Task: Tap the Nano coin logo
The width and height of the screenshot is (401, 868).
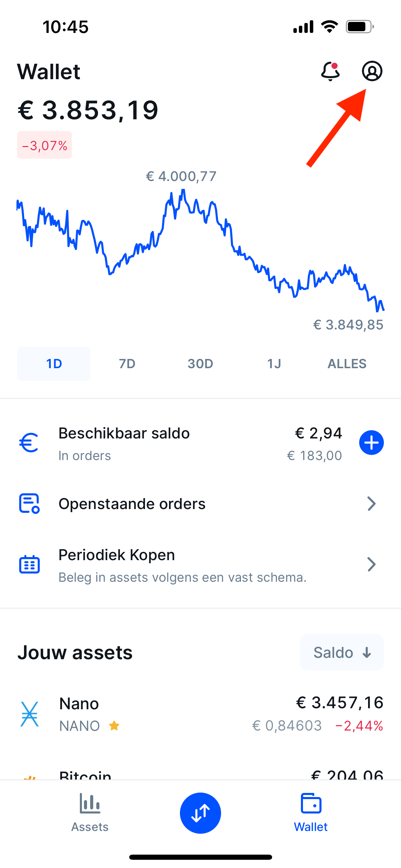Action: point(29,714)
